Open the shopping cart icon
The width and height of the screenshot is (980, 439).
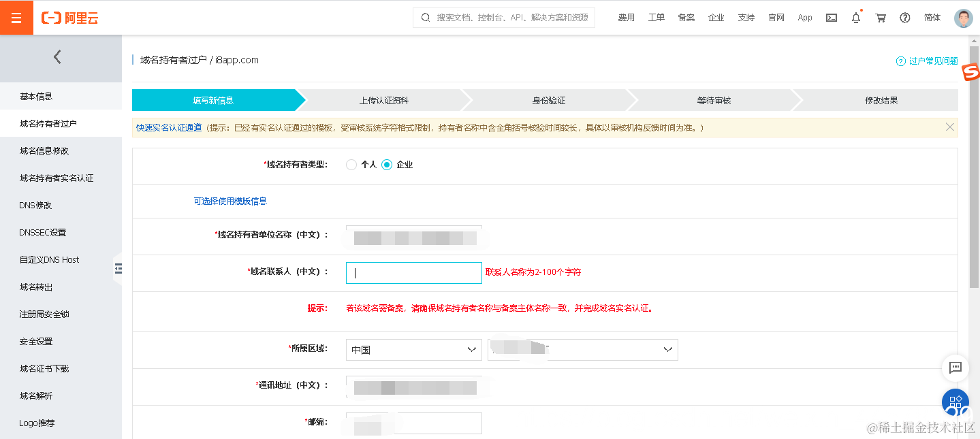(x=881, y=18)
